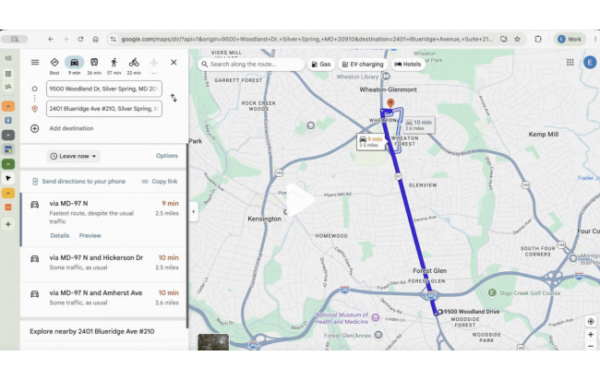The height and width of the screenshot is (380, 600).
Task: Open the browser extensions icon
Action: pos(538,39)
